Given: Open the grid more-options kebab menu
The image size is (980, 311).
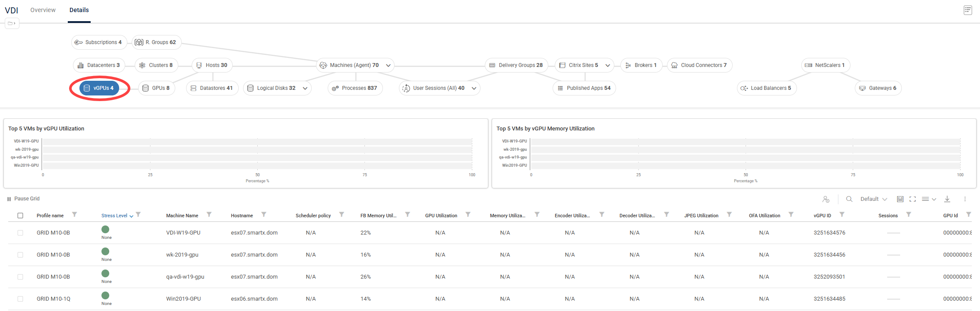Looking at the screenshot, I should tap(965, 199).
